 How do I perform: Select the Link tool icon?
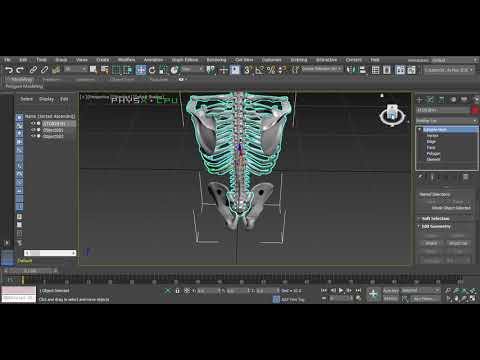click(33, 70)
